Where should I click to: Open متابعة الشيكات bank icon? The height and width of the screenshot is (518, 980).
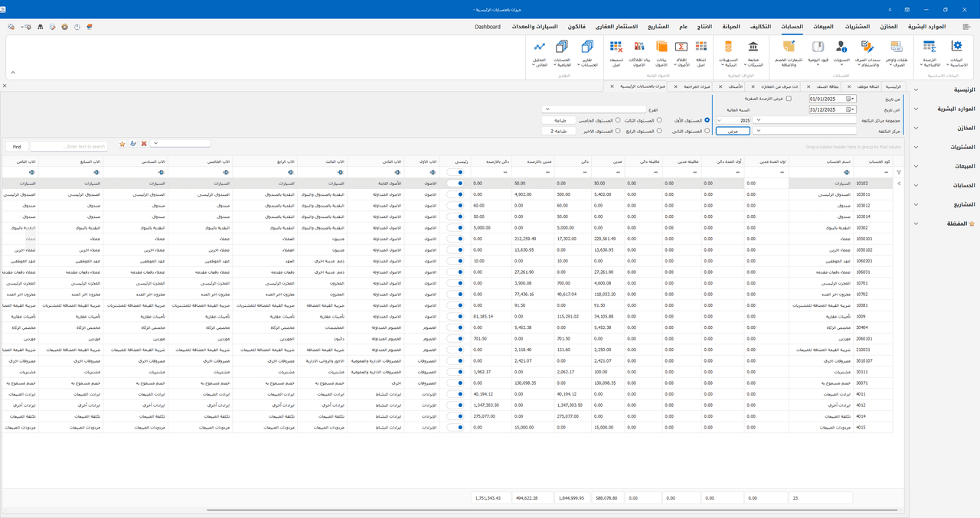753,54
